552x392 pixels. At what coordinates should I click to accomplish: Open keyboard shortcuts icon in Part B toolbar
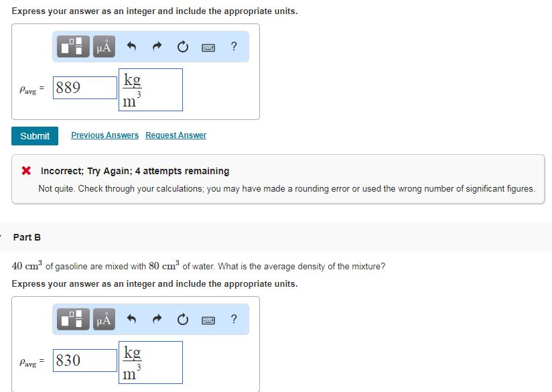click(x=208, y=319)
